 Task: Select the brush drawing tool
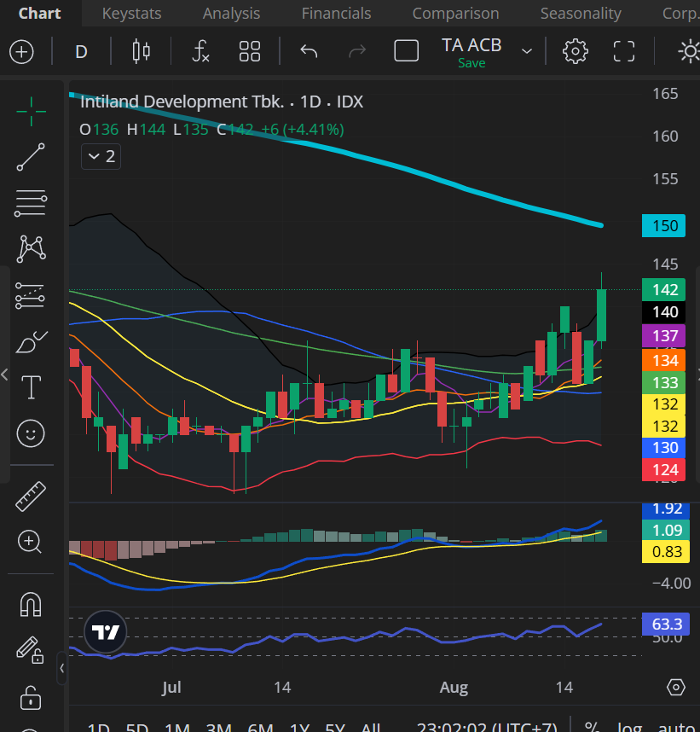click(31, 342)
